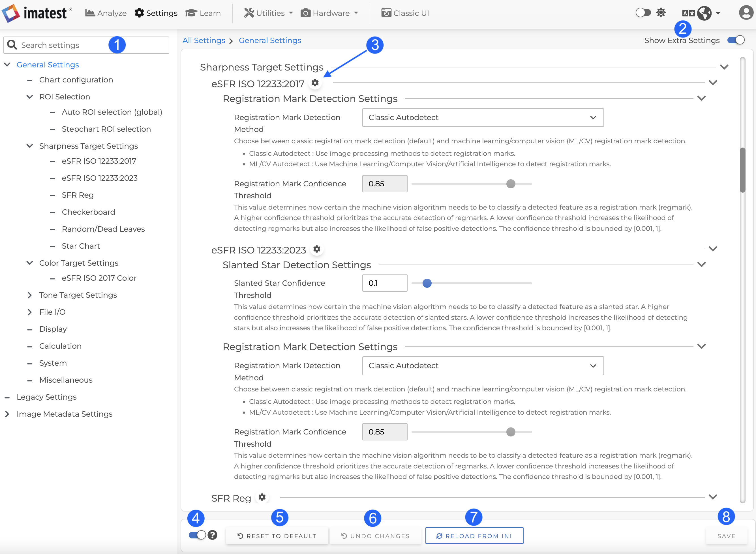Click the search magnifier icon

tap(12, 44)
